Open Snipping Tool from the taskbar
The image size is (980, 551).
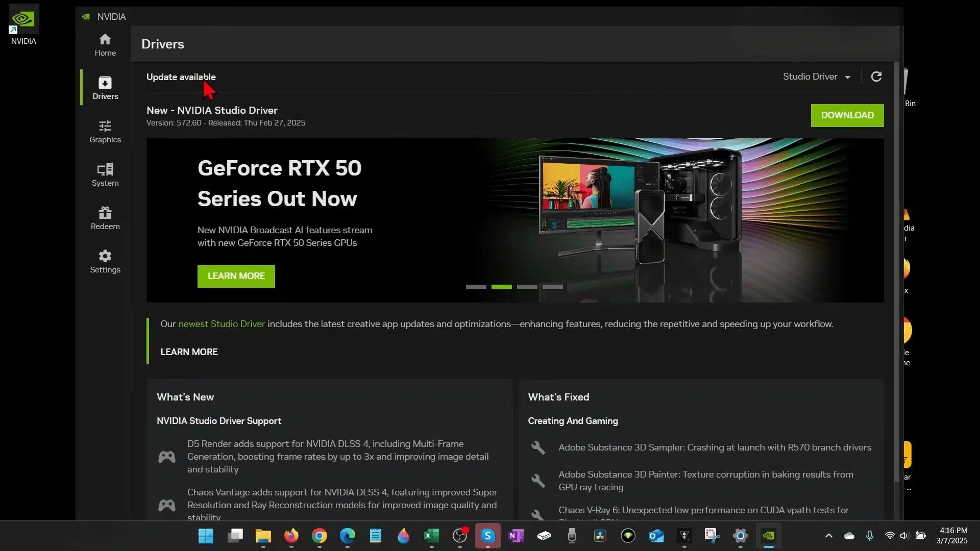click(712, 536)
